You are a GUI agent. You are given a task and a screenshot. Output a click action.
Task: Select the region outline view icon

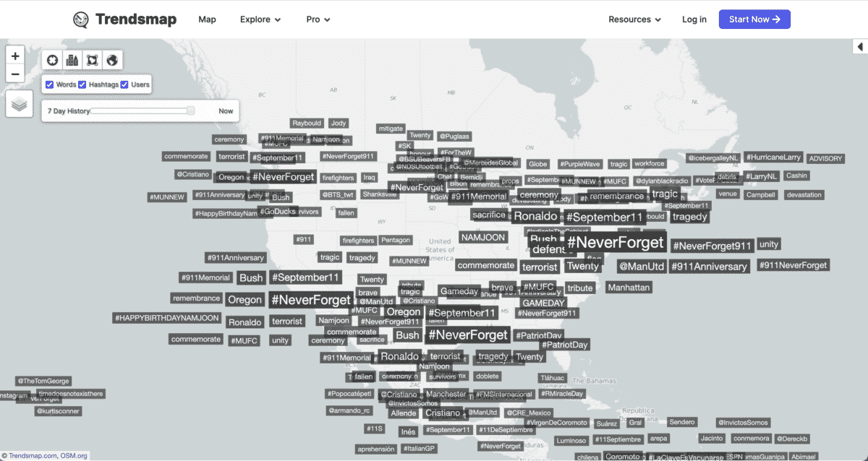click(92, 60)
